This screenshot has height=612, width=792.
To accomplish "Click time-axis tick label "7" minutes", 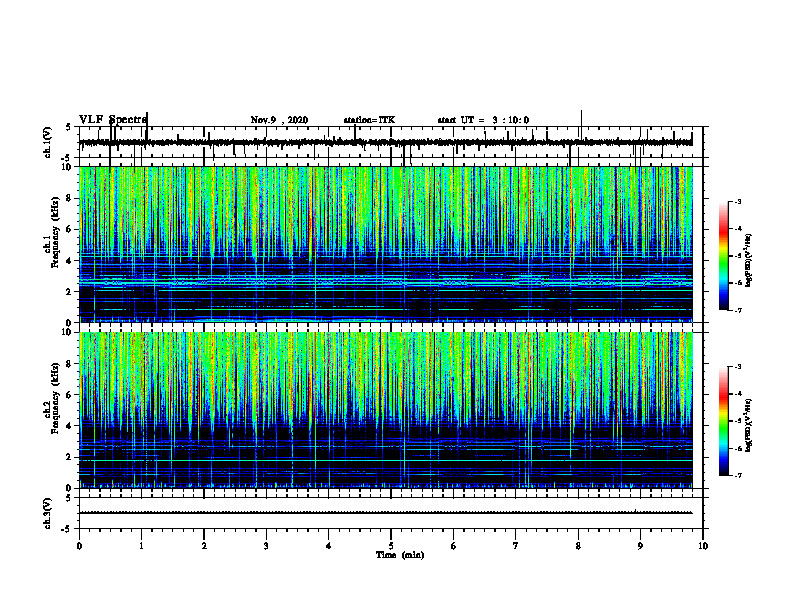I will pyautogui.click(x=516, y=546).
